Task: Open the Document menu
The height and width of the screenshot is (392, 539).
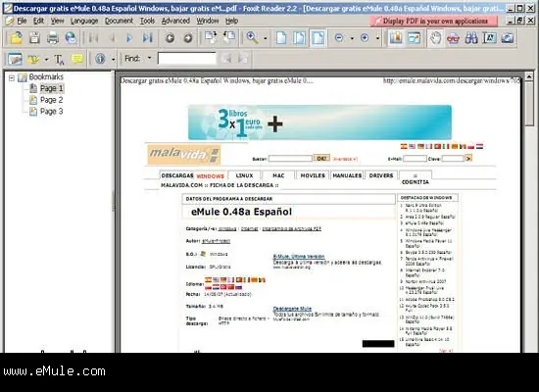Action: pyautogui.click(x=119, y=21)
